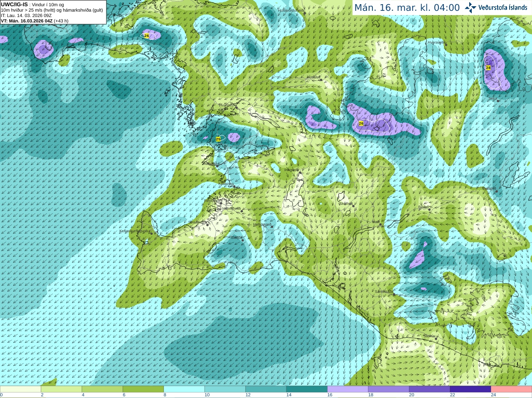Click the yellow gust marker labeled 28
The height and width of the screenshot is (398, 532).
[488, 68]
